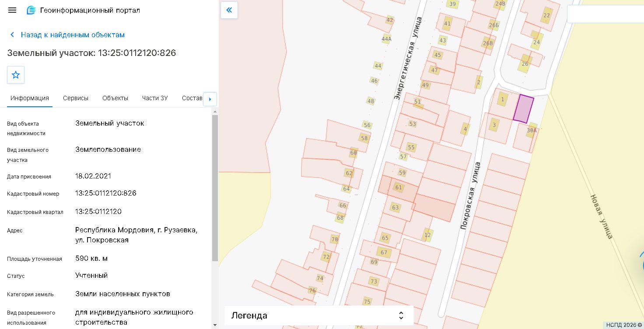Screen dimensions: 644x329
Task: Click building number 67 on the map
Action: click(x=384, y=252)
